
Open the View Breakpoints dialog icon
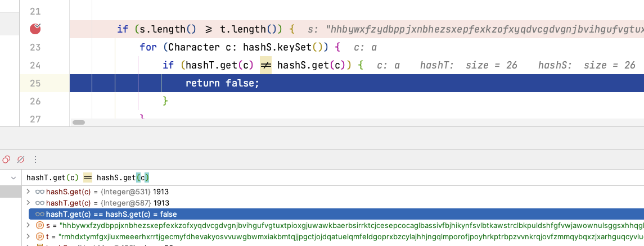[x=6, y=160]
